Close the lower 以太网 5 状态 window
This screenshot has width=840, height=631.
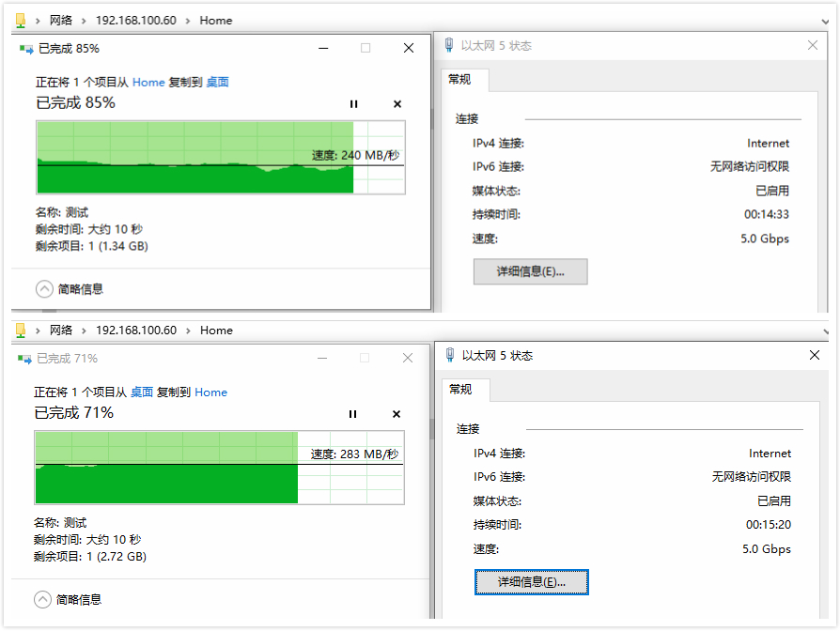pos(815,355)
